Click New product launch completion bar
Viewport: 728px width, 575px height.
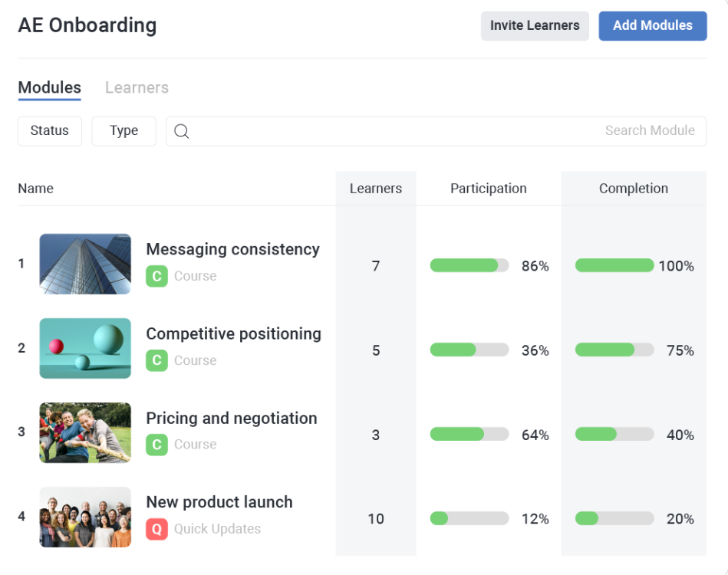click(614, 519)
